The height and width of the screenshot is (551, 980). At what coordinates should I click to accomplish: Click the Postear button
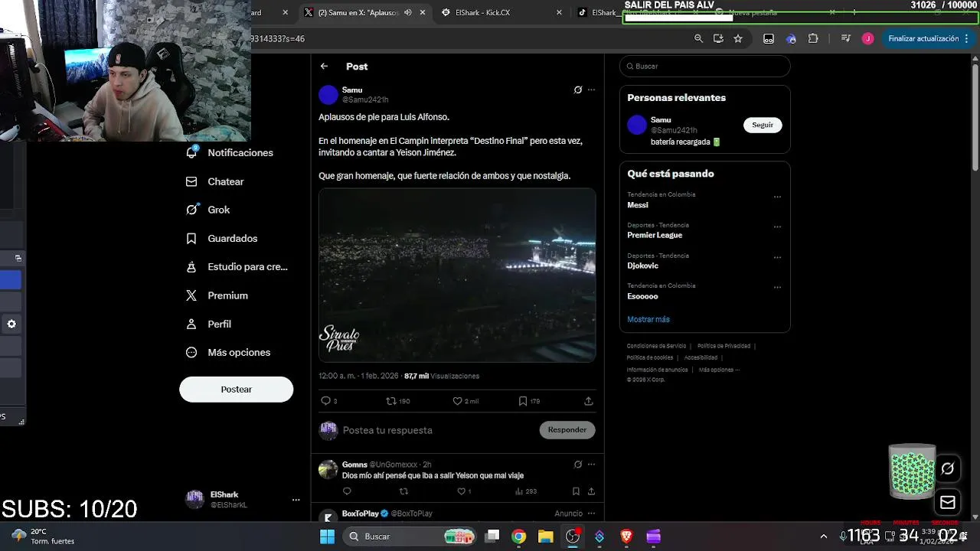click(237, 389)
